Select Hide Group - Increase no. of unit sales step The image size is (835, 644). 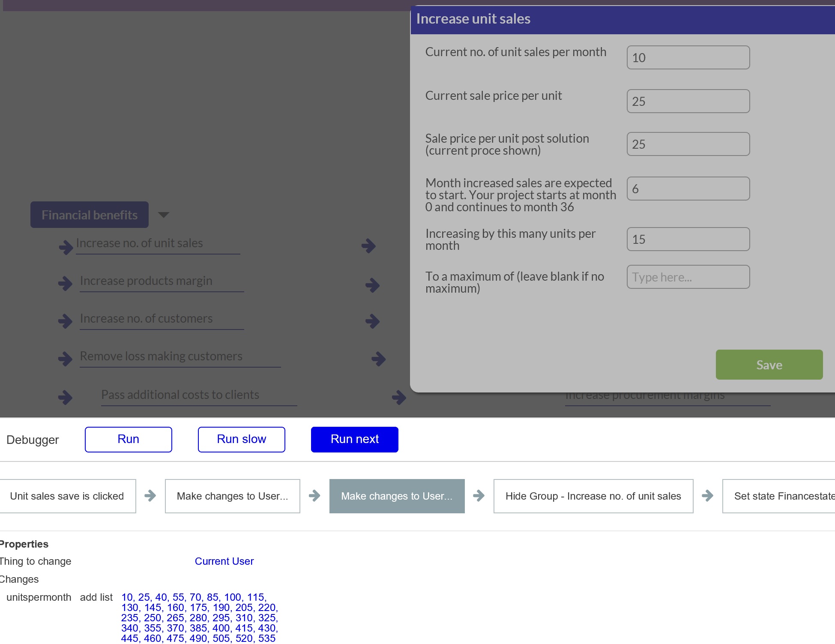click(593, 496)
